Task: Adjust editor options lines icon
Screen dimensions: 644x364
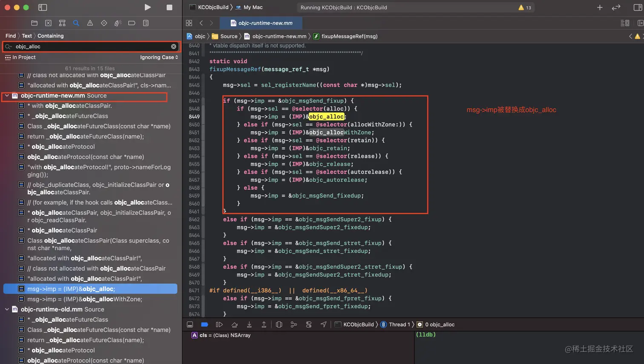Action: 625,23
